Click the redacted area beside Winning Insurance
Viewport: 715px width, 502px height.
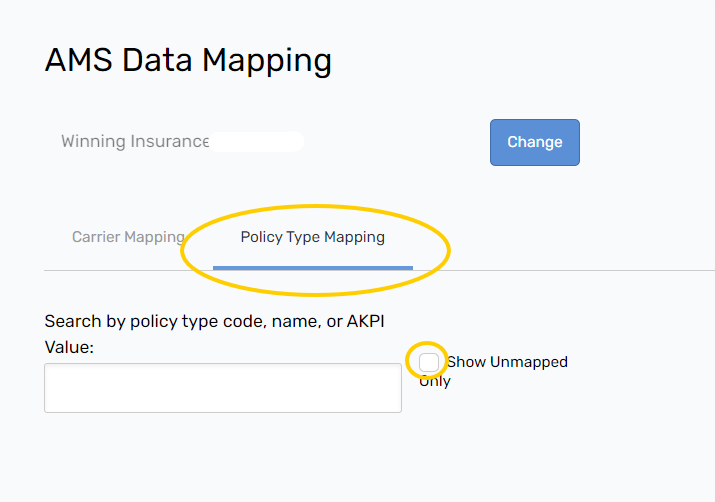coord(256,141)
